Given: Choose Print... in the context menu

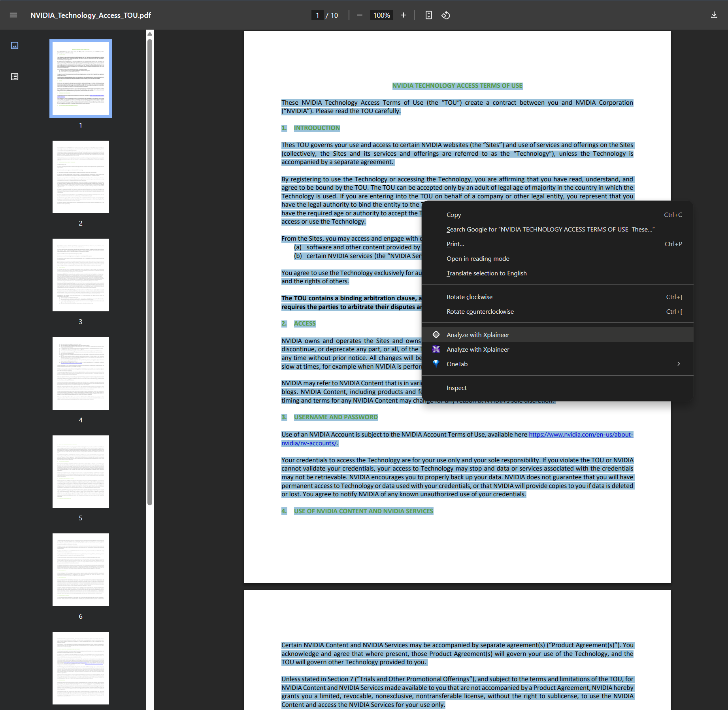Looking at the screenshot, I should 557,244.
